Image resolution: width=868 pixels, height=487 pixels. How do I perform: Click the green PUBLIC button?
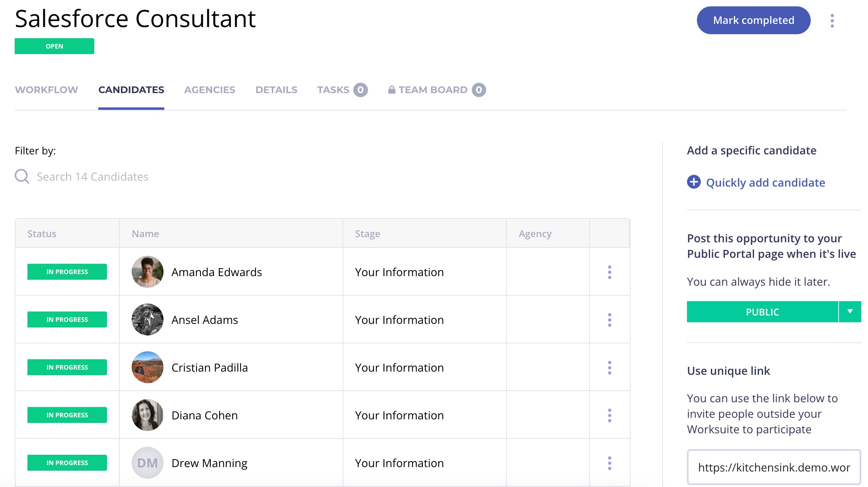pyautogui.click(x=762, y=312)
